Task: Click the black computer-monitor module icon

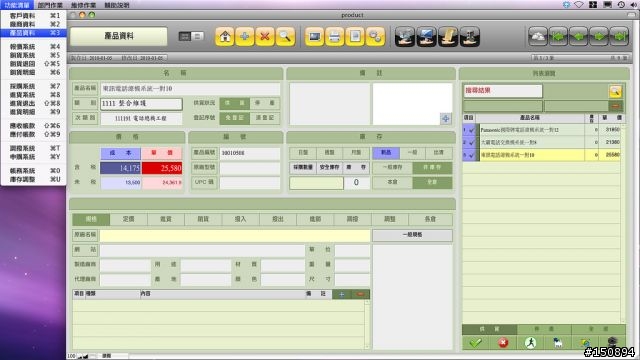Action: [x=427, y=37]
